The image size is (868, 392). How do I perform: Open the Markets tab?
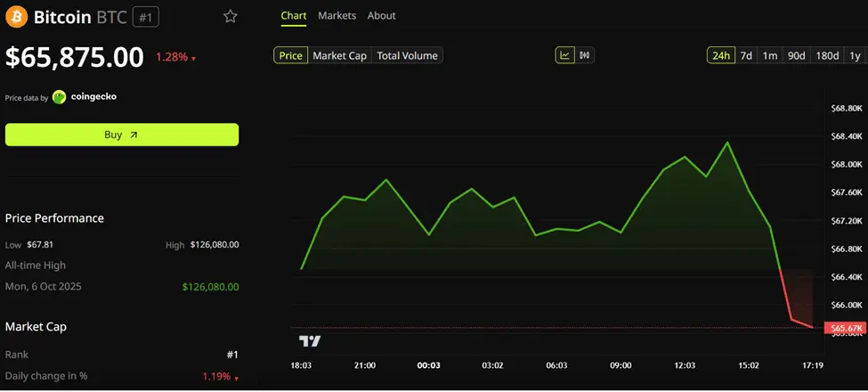(x=337, y=16)
